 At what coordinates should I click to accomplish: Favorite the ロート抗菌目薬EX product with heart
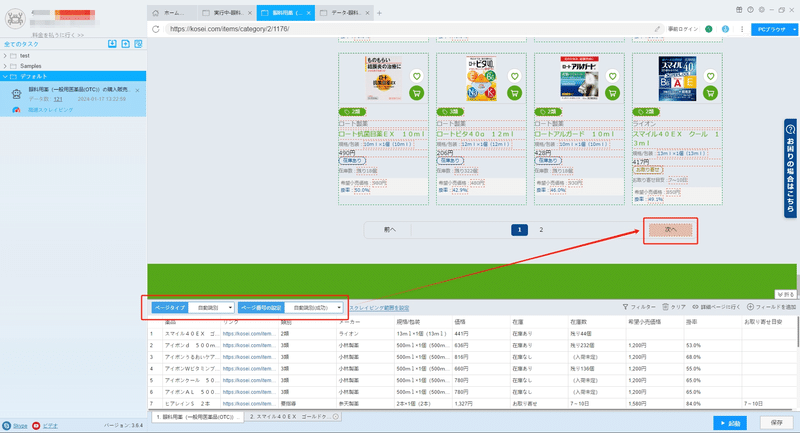click(417, 77)
